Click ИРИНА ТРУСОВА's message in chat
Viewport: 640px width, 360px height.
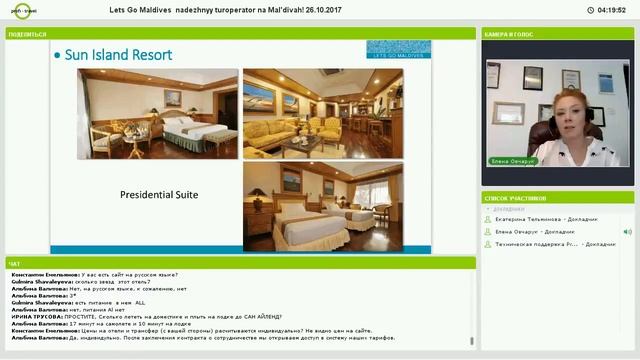(147, 317)
